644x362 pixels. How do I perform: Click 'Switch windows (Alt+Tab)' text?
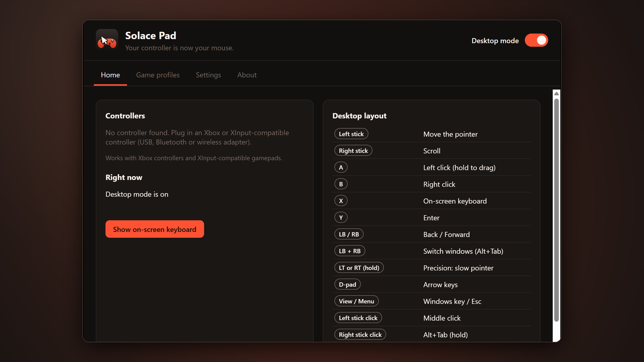click(463, 251)
